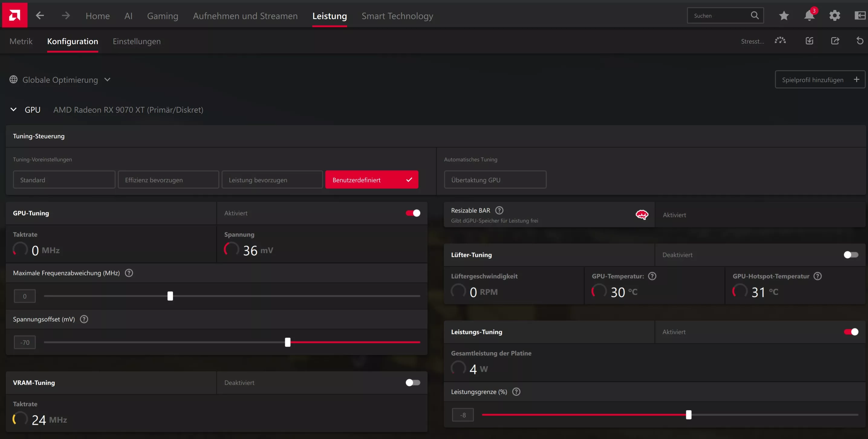Click the export profile icon
The width and height of the screenshot is (868, 439).
pyautogui.click(x=835, y=41)
